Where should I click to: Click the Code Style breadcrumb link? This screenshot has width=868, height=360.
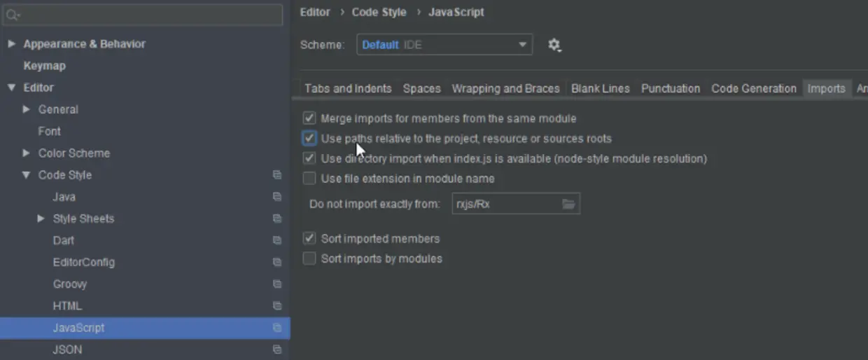(x=379, y=12)
